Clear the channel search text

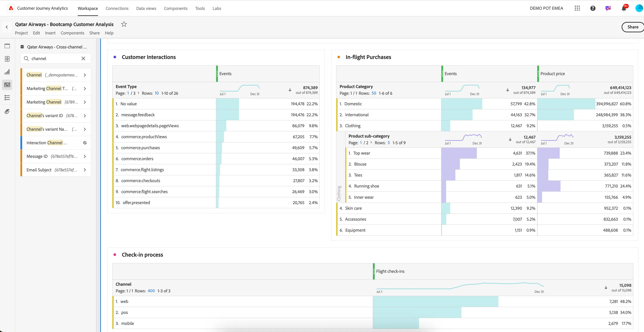[83, 59]
